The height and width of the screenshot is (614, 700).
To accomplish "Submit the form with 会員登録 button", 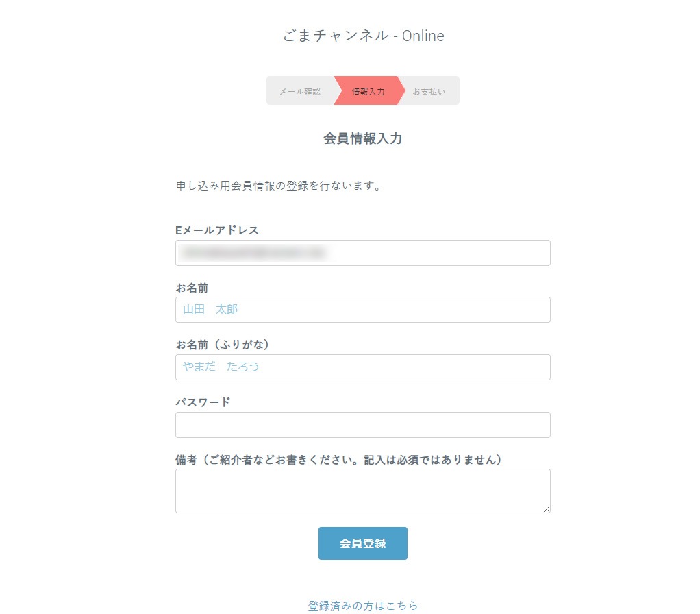I will coord(363,543).
